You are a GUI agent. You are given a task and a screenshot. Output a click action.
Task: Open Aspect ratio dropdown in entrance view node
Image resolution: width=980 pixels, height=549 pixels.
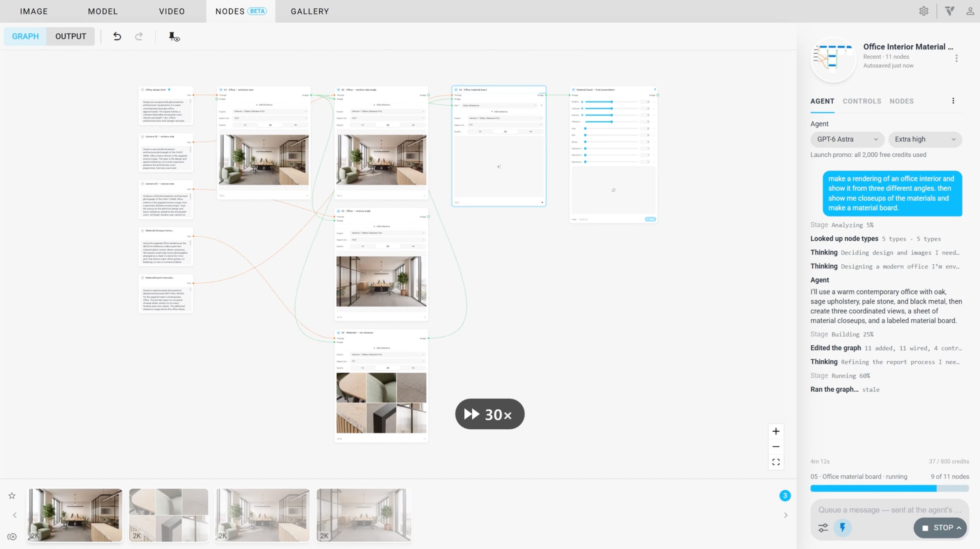click(270, 118)
